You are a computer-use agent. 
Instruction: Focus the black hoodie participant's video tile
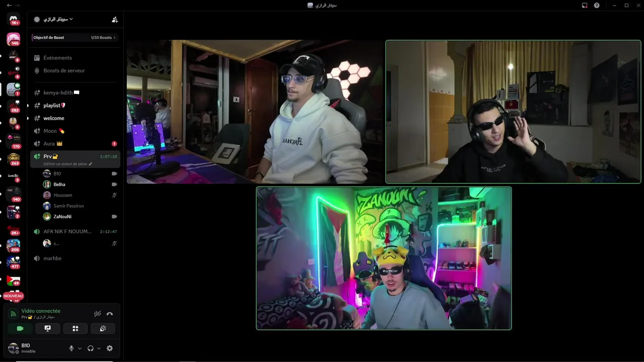(x=513, y=112)
